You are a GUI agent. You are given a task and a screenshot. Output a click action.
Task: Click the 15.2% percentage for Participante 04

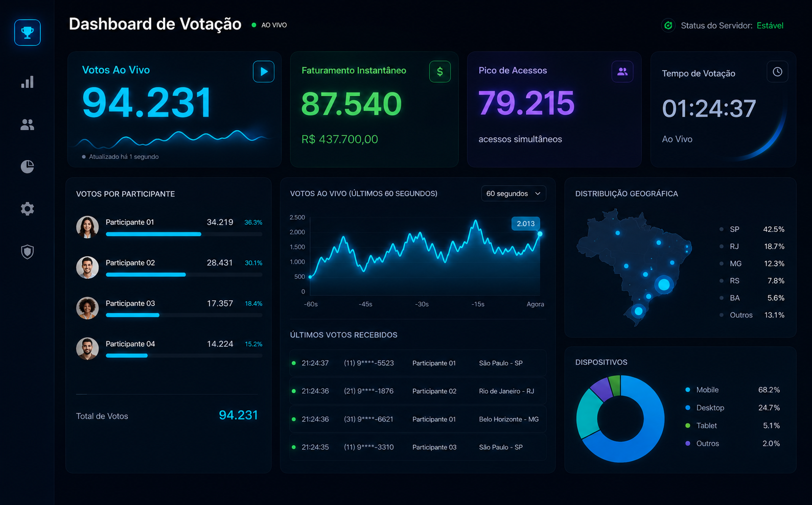[253, 344]
